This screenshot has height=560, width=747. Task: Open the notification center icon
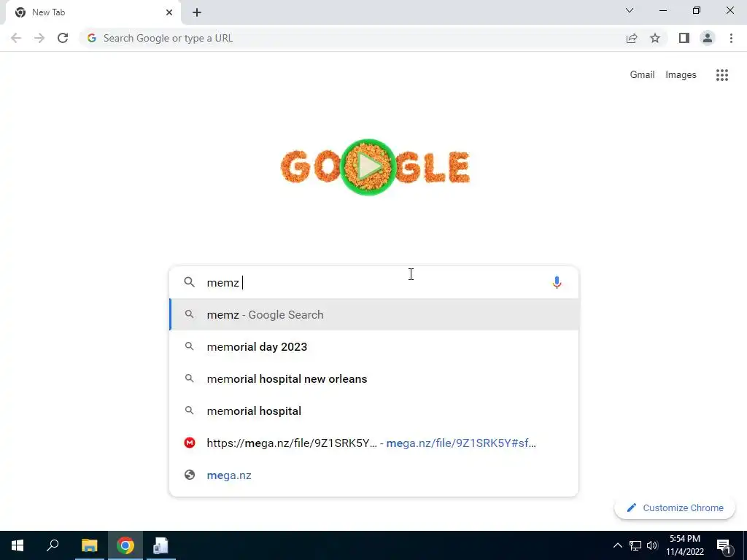click(724, 546)
